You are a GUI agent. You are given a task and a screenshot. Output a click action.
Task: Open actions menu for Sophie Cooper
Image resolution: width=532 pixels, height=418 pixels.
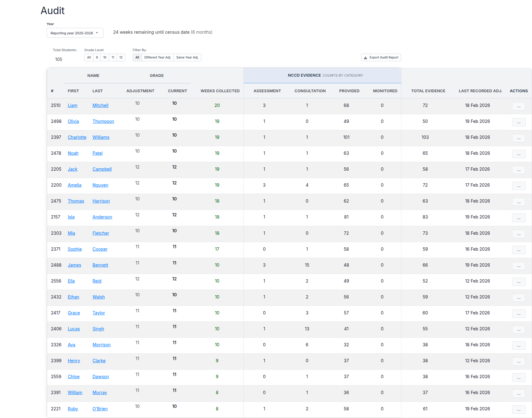pyautogui.click(x=519, y=250)
